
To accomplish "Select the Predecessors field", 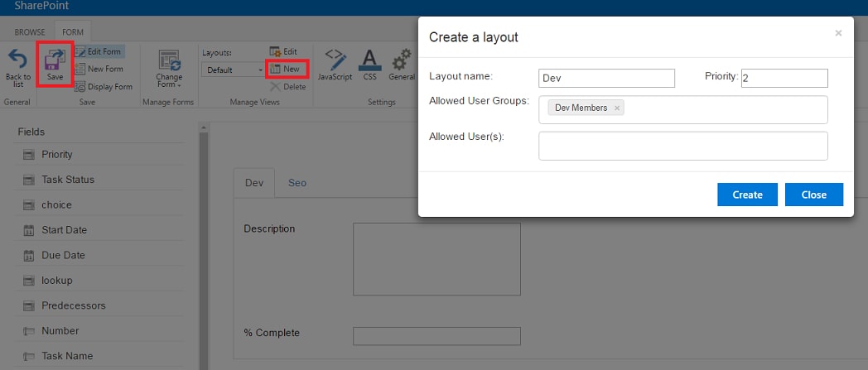I will pyautogui.click(x=99, y=305).
